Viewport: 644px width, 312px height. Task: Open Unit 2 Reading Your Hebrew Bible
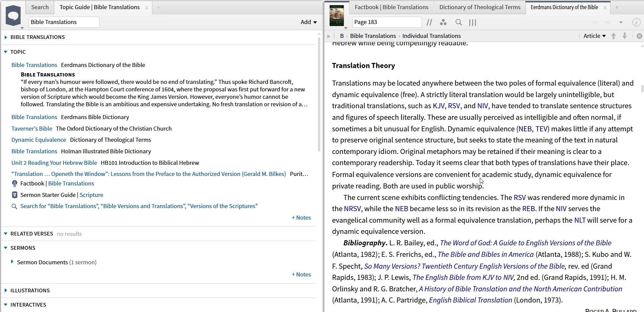pyautogui.click(x=54, y=163)
